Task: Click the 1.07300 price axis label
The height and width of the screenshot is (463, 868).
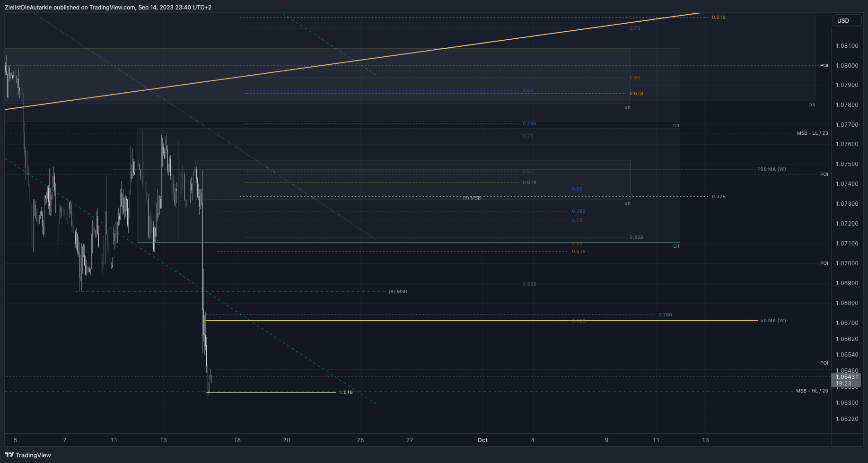Action: [x=847, y=204]
